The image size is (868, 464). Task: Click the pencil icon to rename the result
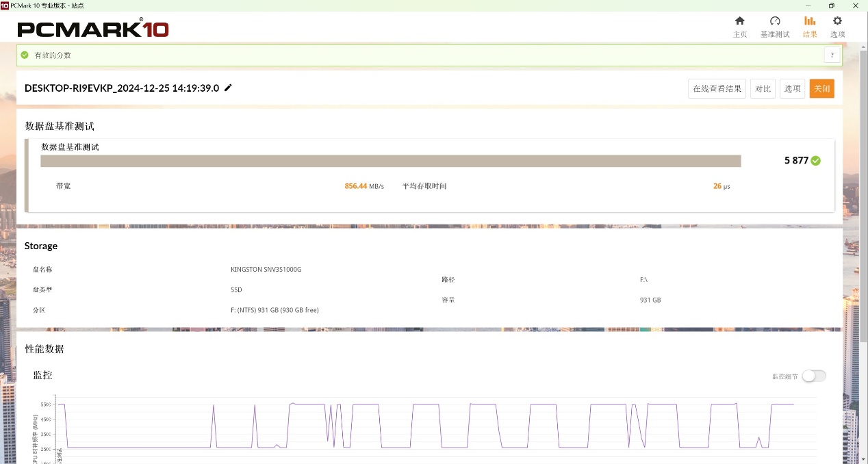coord(228,88)
